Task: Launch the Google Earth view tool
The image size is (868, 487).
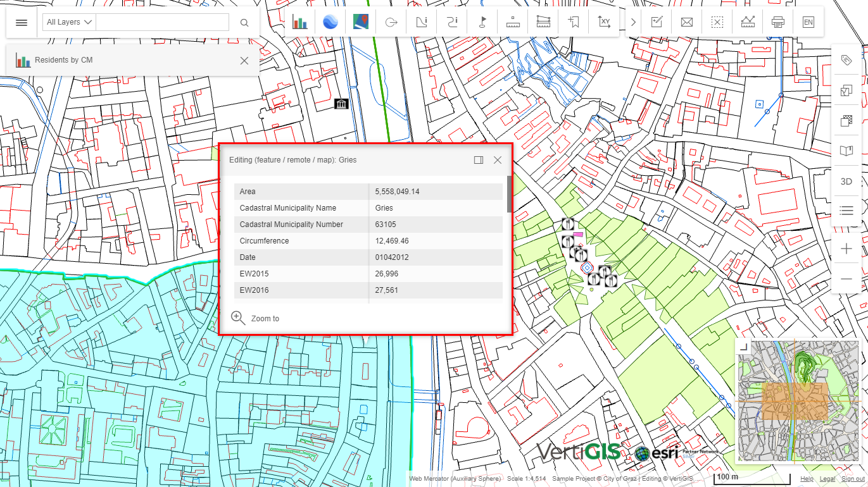Action: (x=330, y=21)
